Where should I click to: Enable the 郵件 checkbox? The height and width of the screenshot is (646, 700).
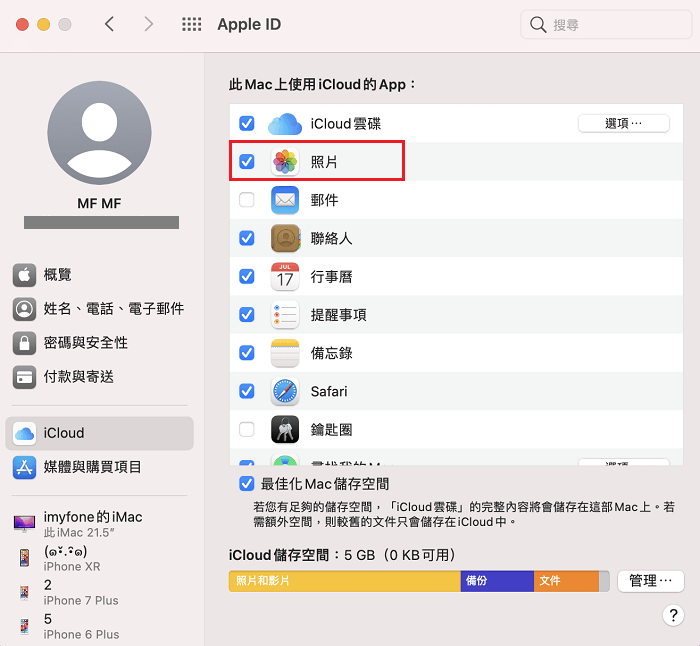pyautogui.click(x=247, y=200)
